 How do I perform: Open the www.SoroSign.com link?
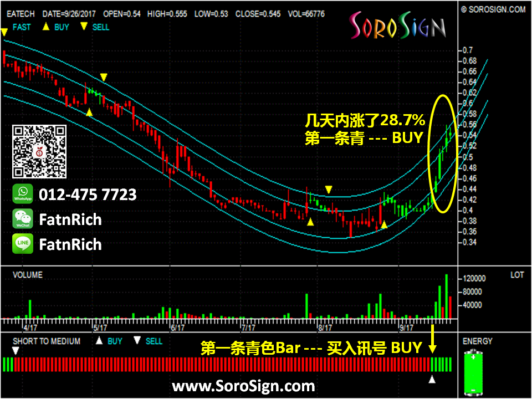pos(243,386)
